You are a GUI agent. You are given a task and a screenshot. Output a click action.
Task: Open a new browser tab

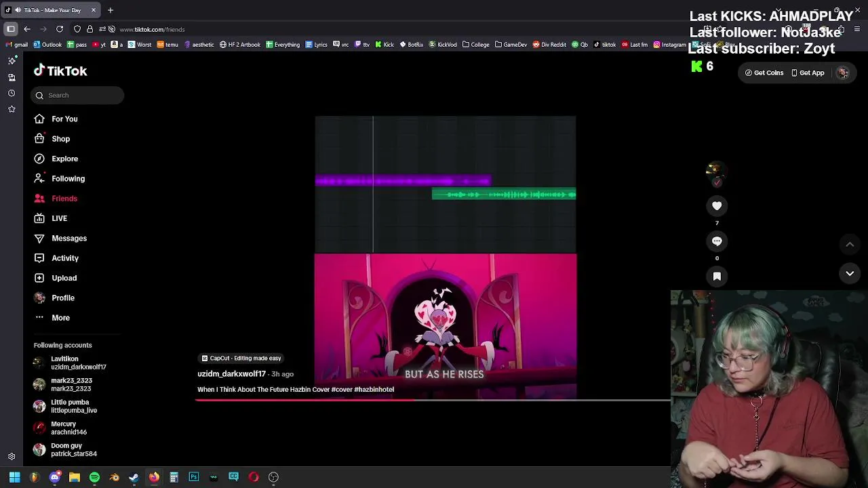pyautogui.click(x=111, y=10)
